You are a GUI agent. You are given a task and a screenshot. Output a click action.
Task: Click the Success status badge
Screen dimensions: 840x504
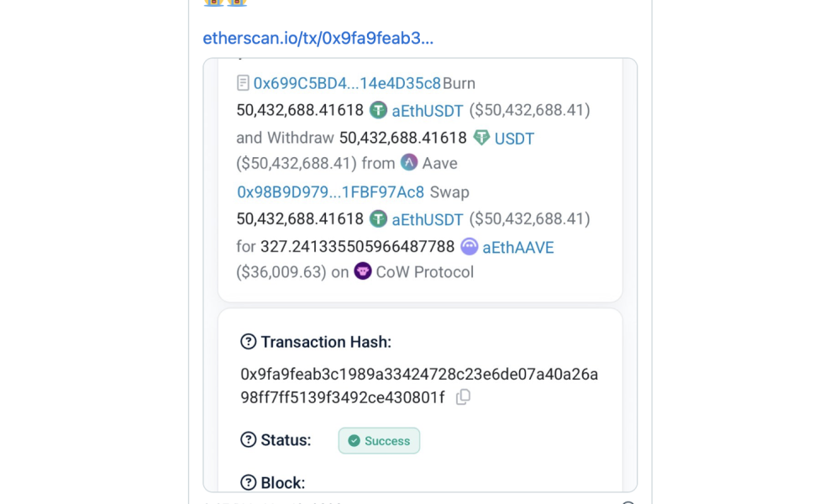tap(379, 440)
